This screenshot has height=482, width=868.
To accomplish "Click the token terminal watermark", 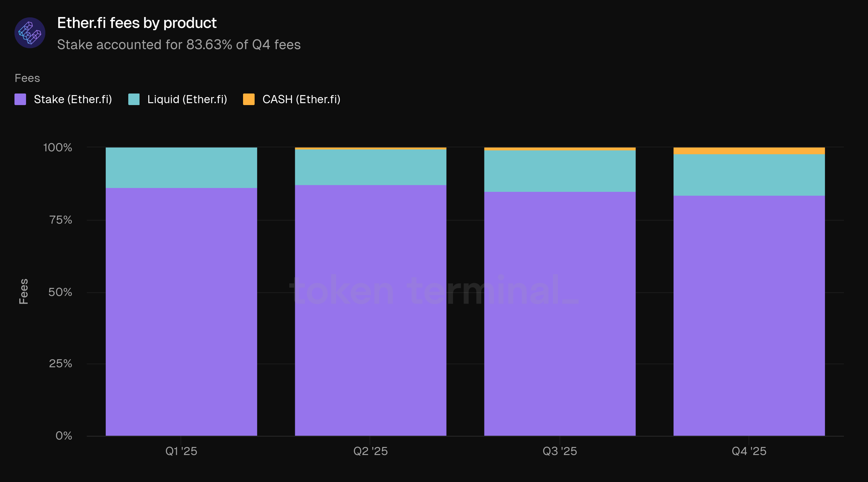I will click(x=433, y=290).
